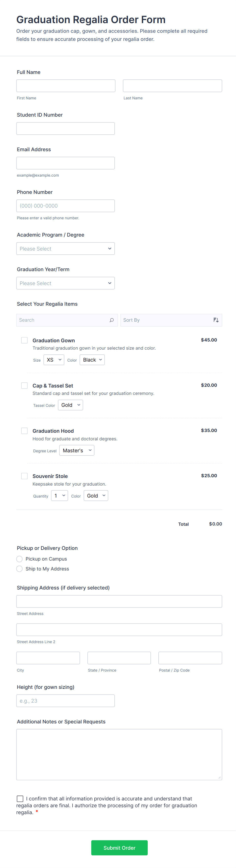The image size is (236, 868).
Task: Click the Sort By order icon
Action: (216, 320)
